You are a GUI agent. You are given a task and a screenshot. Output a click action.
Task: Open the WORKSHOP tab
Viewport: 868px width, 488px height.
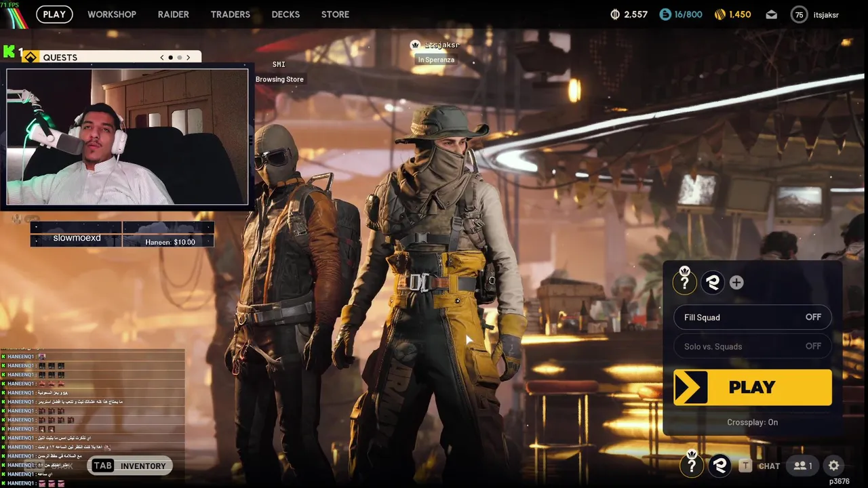coord(112,14)
